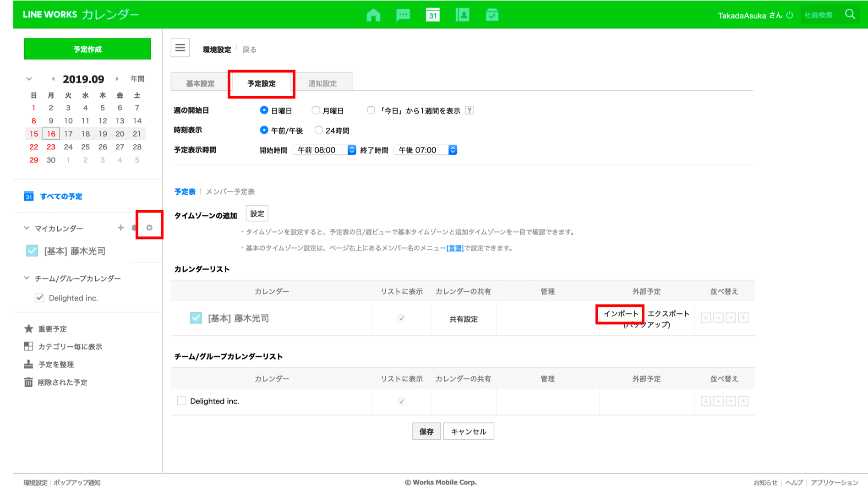Open the end time dropdown
Image resolution: width=868 pixels, height=491 pixels.
[426, 150]
